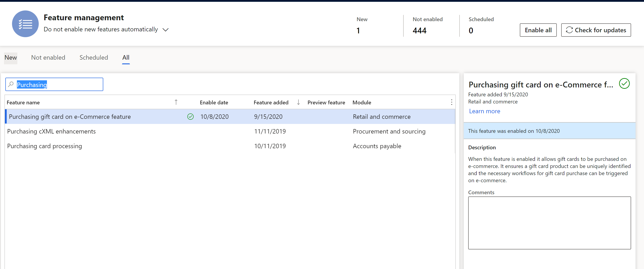The image size is (644, 269).
Task: Select the Not enabled tab
Action: (x=48, y=57)
